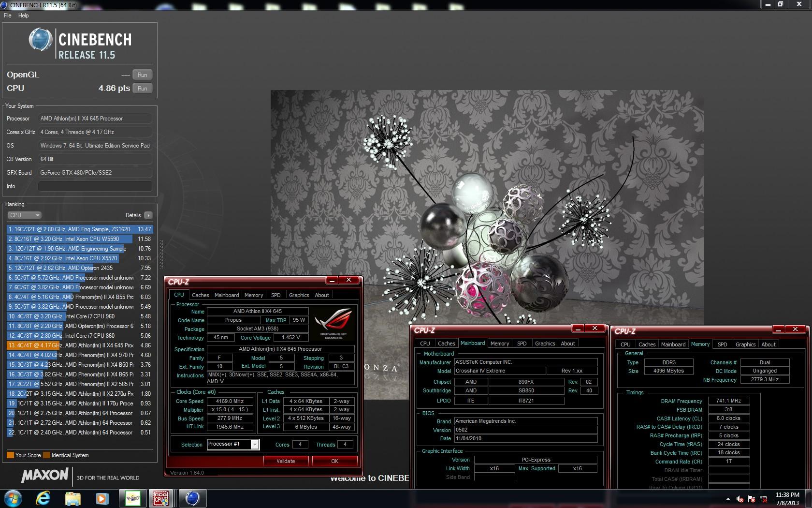812x508 pixels.
Task: Open Windows Explorer folder icon in the taskbar
Action: [72, 498]
